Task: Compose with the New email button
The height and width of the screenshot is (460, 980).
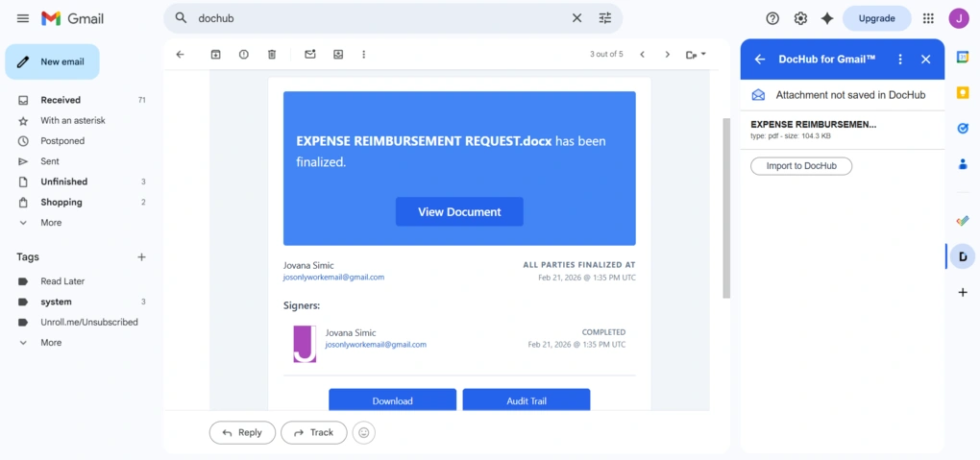Action: coord(53,61)
